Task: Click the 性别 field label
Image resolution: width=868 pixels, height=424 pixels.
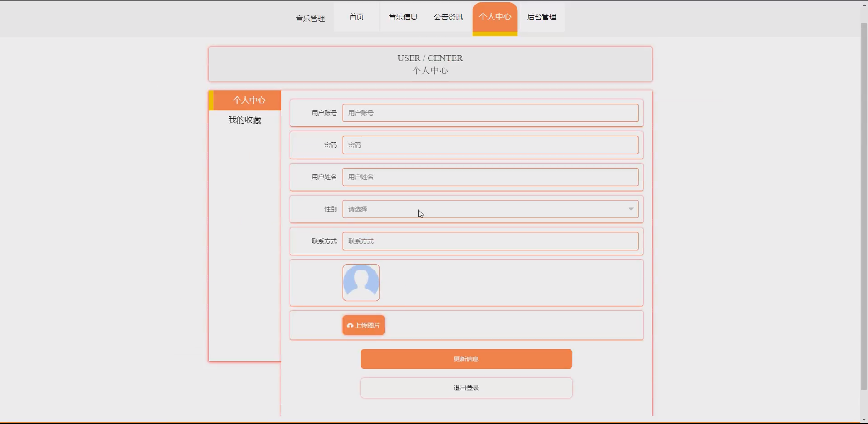Action: 331,209
